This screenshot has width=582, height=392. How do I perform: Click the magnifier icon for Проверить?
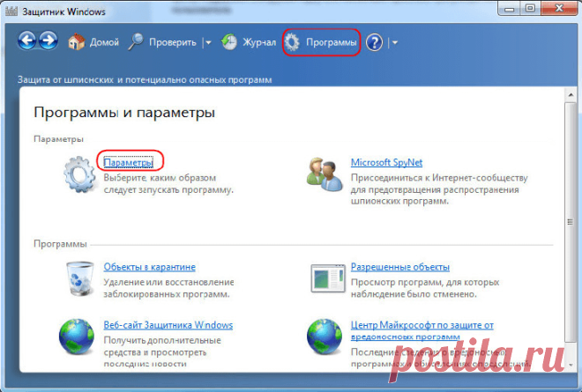(136, 42)
